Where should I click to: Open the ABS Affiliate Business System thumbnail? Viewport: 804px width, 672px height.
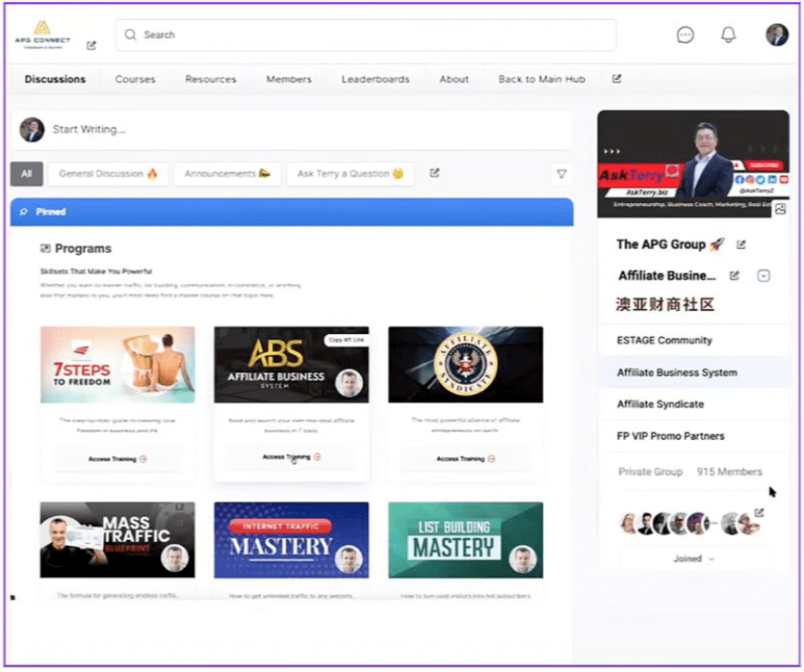pos(291,364)
